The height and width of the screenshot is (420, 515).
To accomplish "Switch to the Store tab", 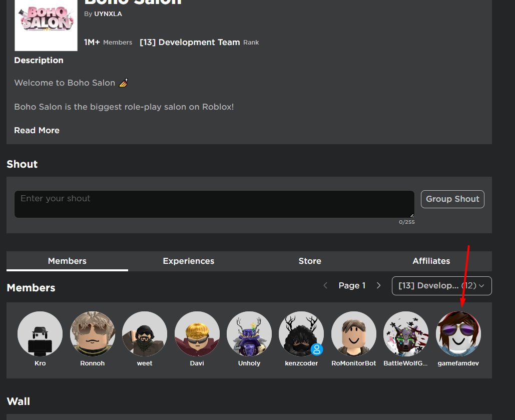I will [x=310, y=261].
